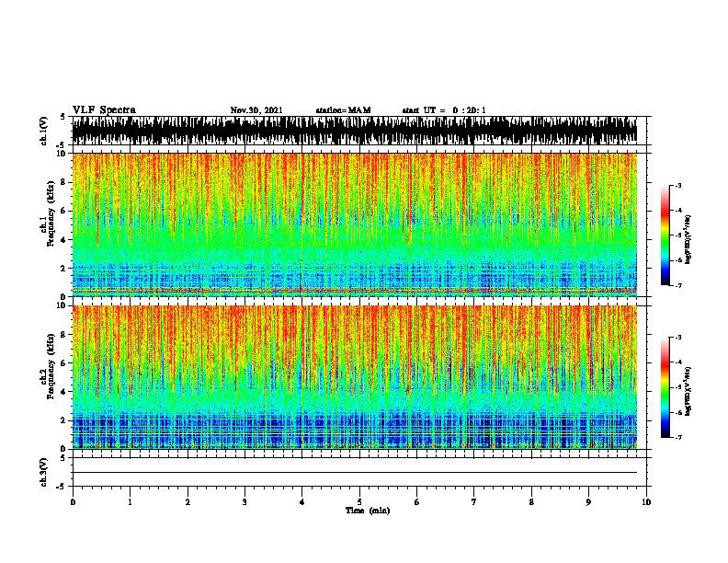Screen dimensions: 728x563
Task: Click inside the ch.2 spectrogram panel
Action: point(355,377)
